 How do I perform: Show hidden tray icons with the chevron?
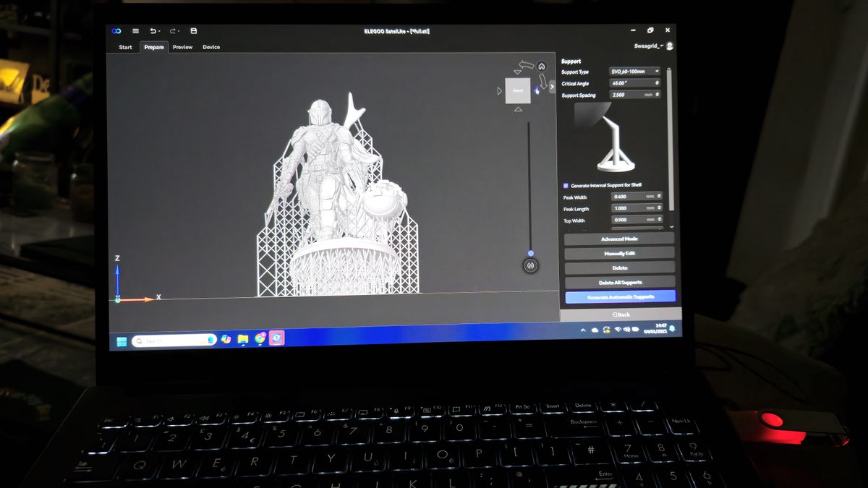click(583, 330)
